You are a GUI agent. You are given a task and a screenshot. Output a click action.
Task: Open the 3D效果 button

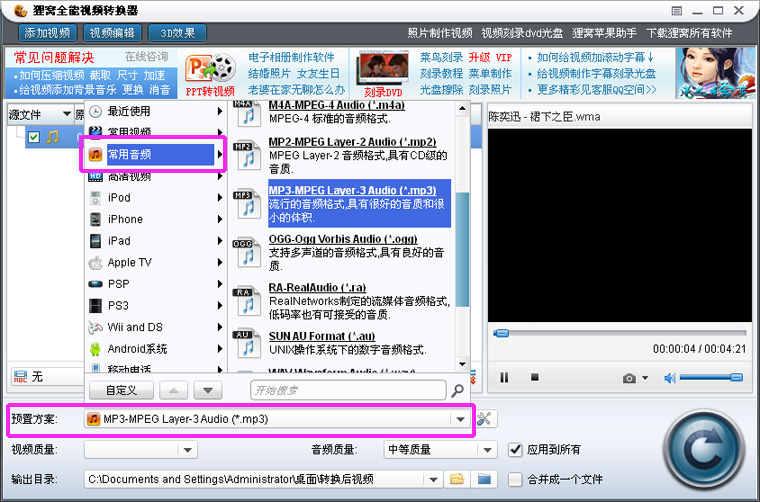177,33
